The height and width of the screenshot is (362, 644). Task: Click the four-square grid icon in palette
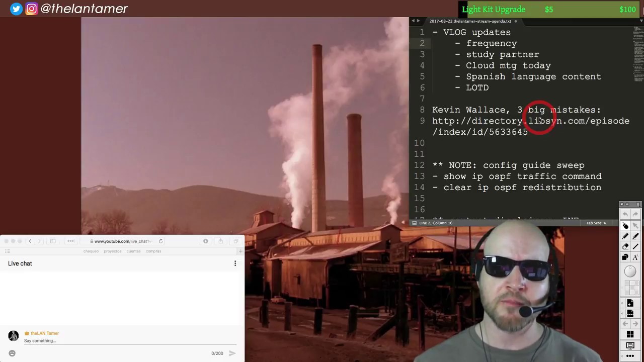coord(630,334)
